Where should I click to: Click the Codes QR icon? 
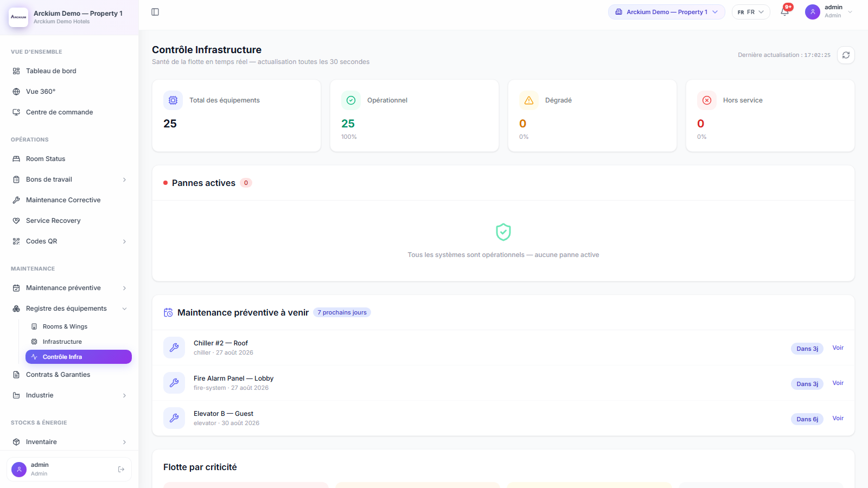pyautogui.click(x=16, y=241)
